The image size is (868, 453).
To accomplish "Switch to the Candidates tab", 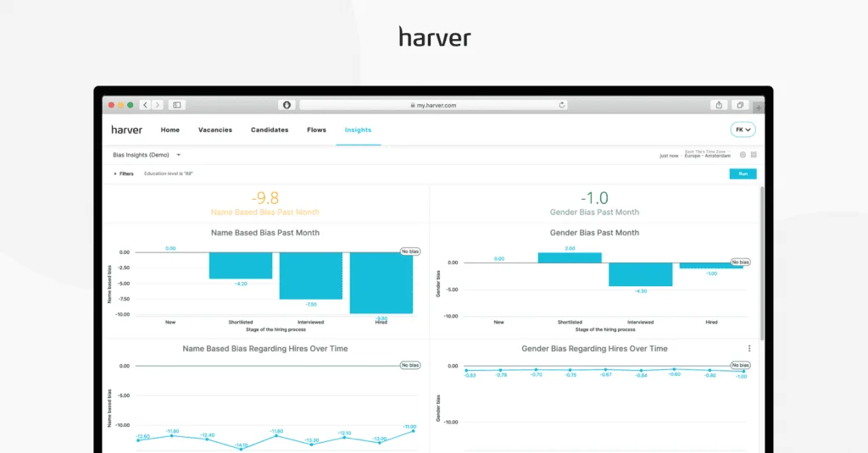I will (270, 130).
